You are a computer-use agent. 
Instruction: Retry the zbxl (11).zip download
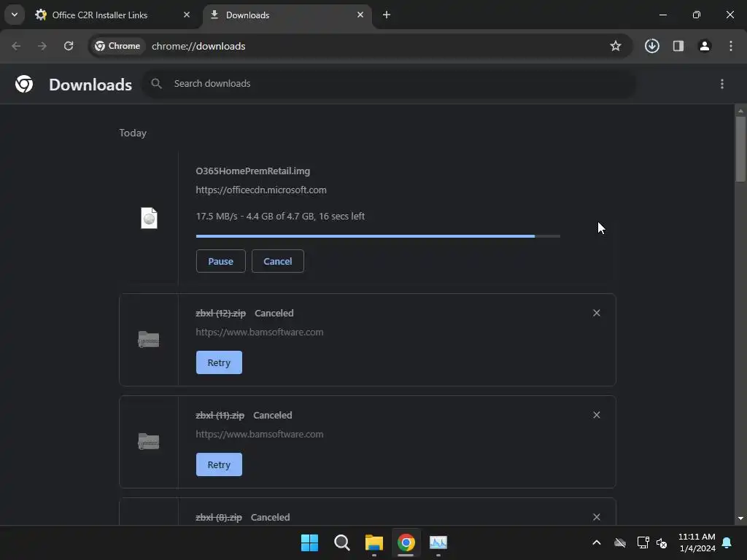coord(219,464)
